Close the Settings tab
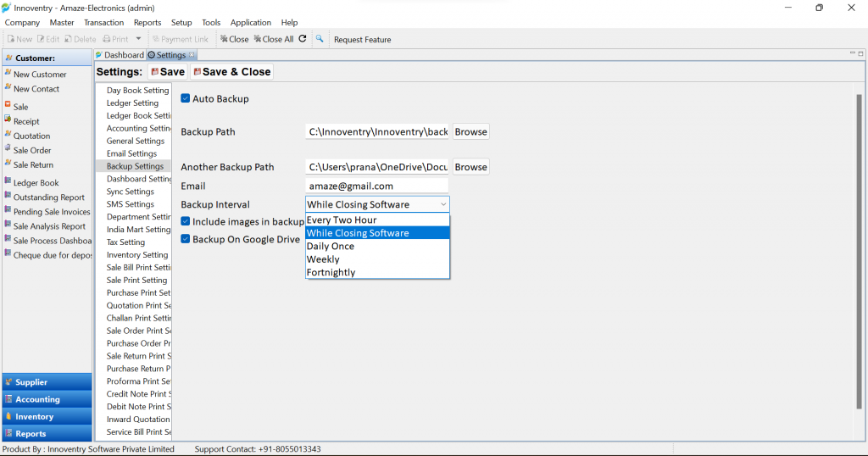Image resolution: width=868 pixels, height=456 pixels. click(192, 55)
